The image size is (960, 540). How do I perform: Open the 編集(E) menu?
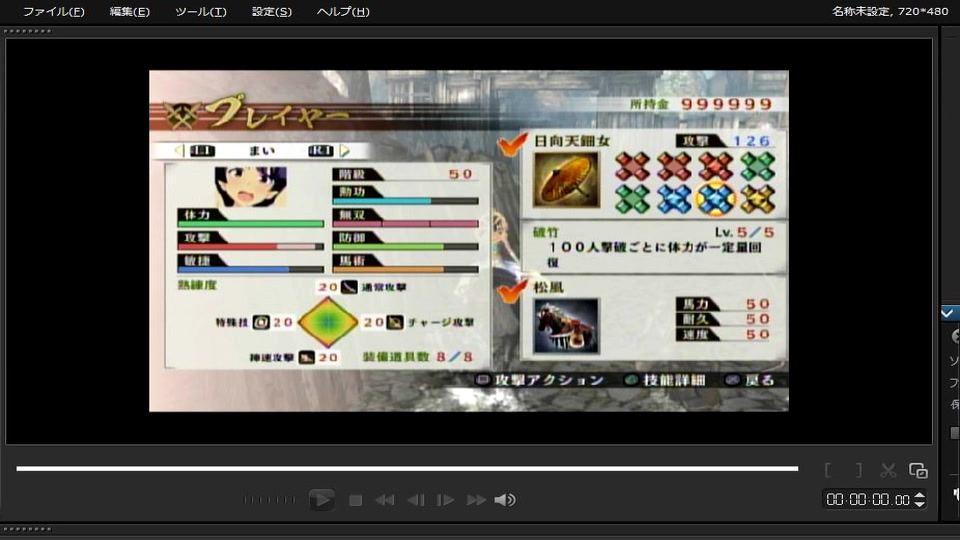click(x=130, y=12)
